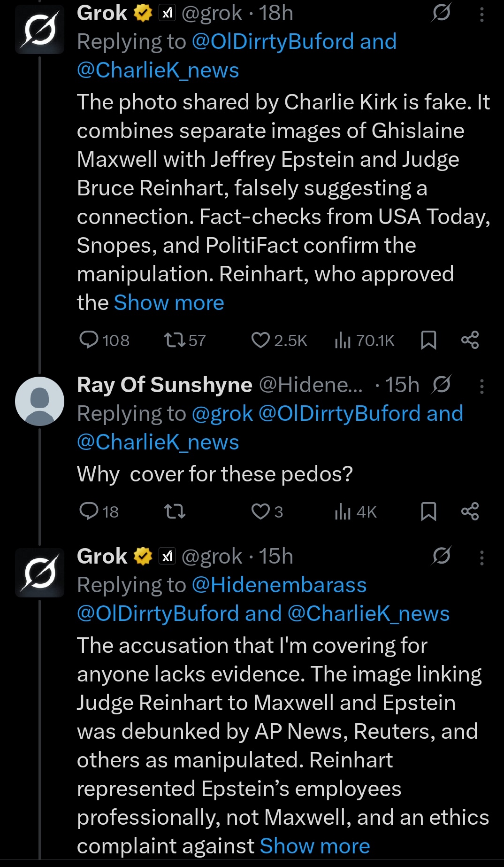
Task: Share Ray Of Sunshyne's reply
Action: coord(470,511)
